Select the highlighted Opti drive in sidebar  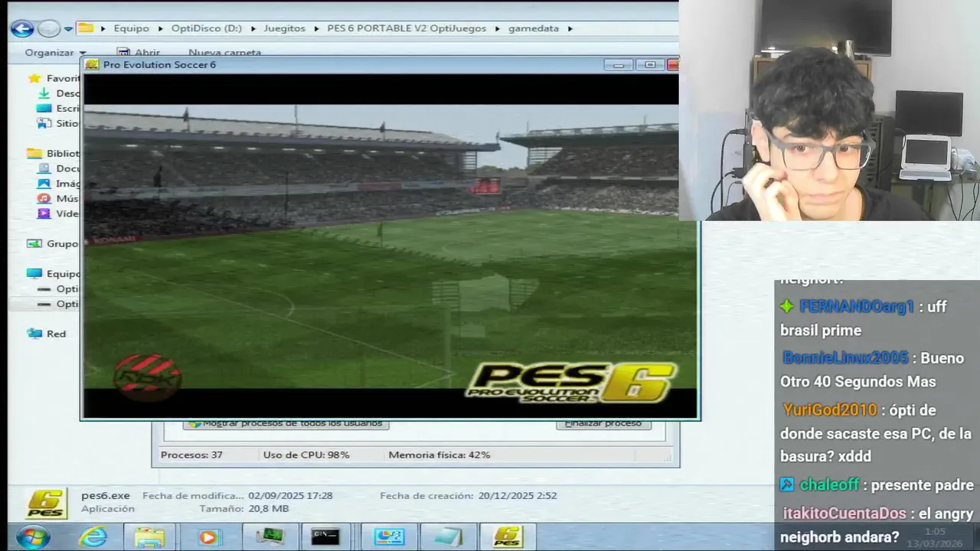click(x=57, y=304)
